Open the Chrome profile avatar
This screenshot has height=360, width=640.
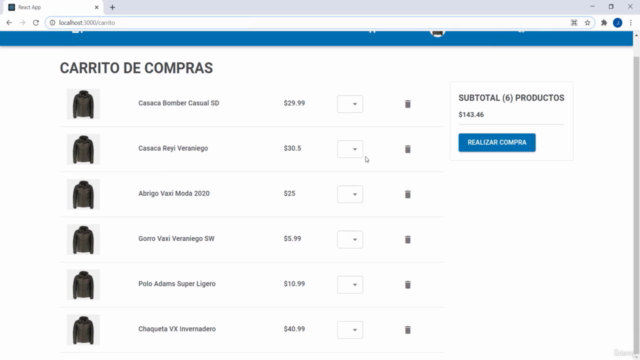[618, 23]
